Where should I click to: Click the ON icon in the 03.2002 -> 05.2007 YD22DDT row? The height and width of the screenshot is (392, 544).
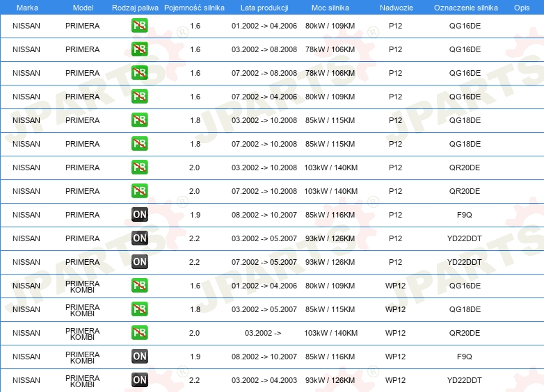(139, 238)
